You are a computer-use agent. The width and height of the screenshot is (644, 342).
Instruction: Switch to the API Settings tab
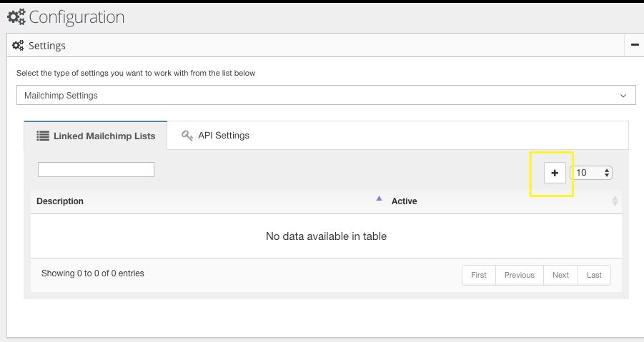[216, 136]
